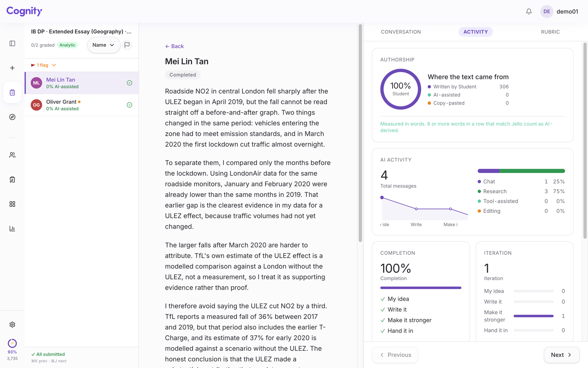Open the bar chart analytics icon
This screenshot has width=588, height=368.
click(x=12, y=229)
